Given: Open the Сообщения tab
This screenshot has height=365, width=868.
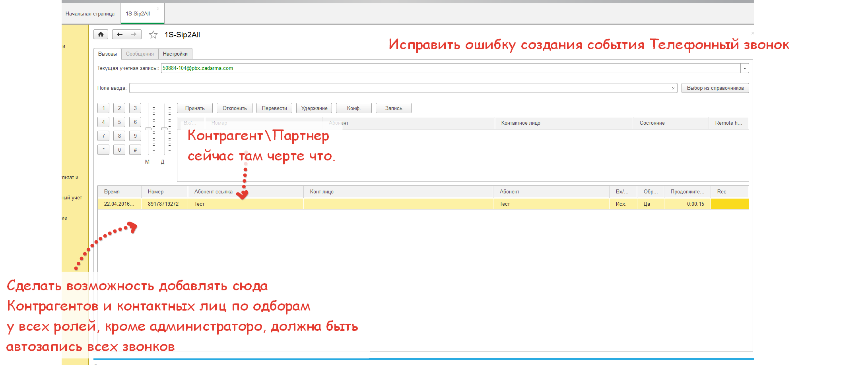Looking at the screenshot, I should click(140, 54).
